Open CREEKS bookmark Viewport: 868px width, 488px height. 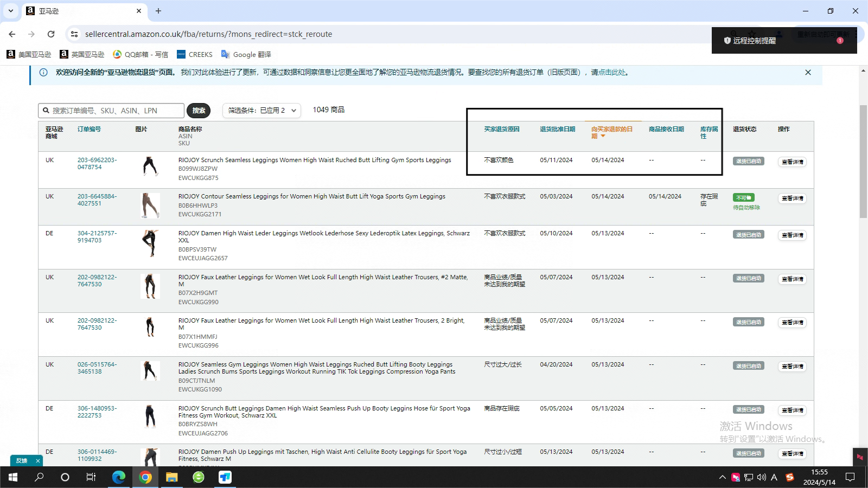[x=194, y=54]
